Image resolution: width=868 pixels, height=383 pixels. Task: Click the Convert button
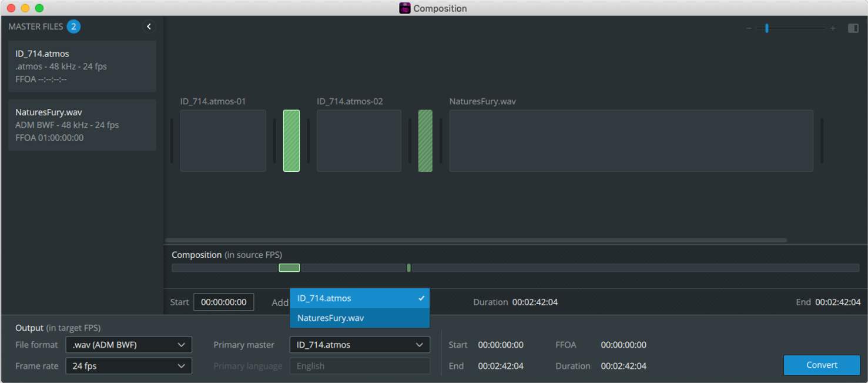click(821, 365)
